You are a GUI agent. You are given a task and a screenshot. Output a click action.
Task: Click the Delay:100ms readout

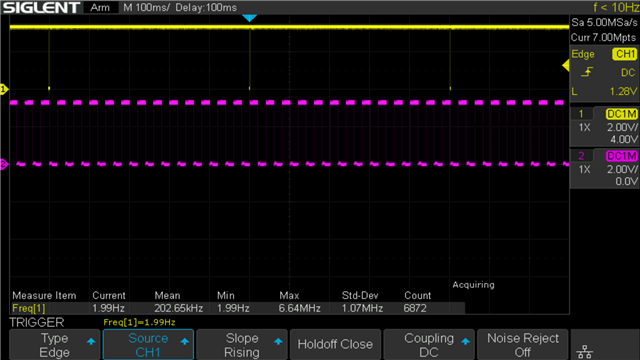206,7
